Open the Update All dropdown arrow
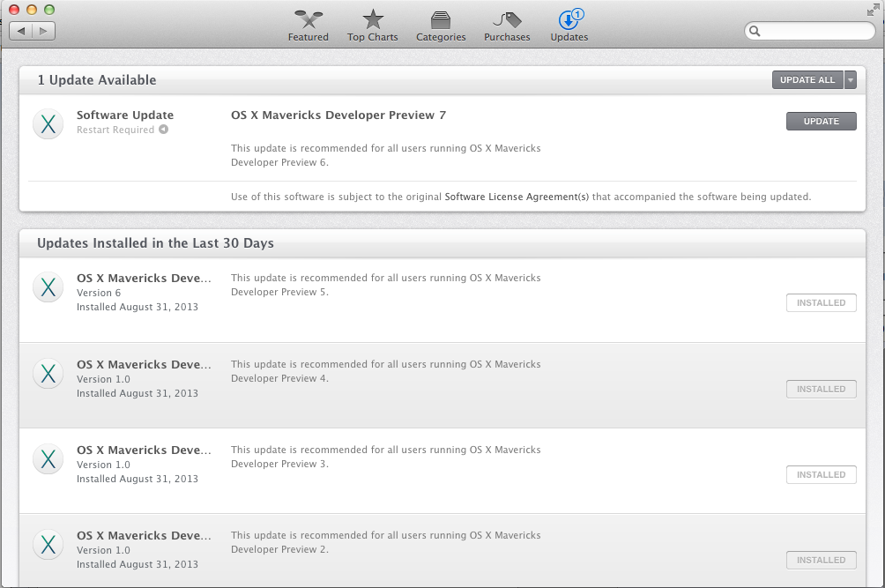 click(x=850, y=79)
